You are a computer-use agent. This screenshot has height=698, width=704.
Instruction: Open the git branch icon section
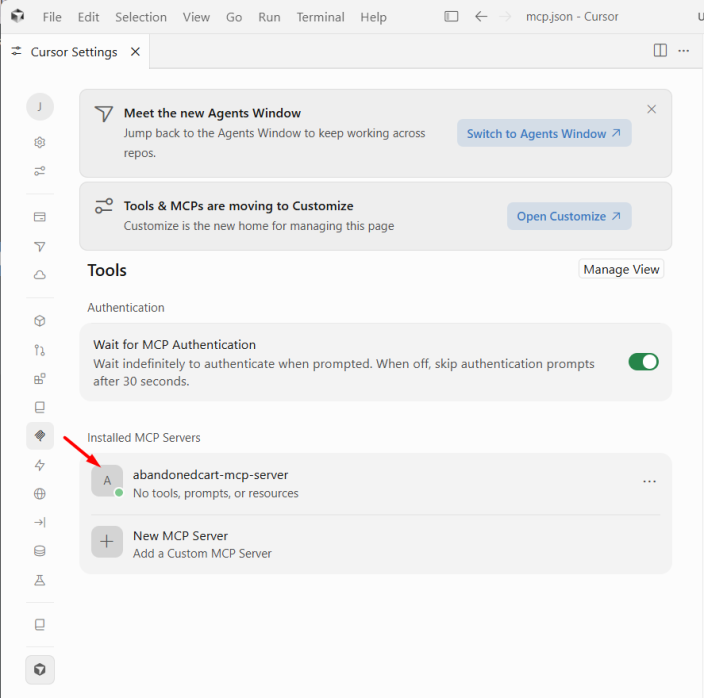point(40,350)
